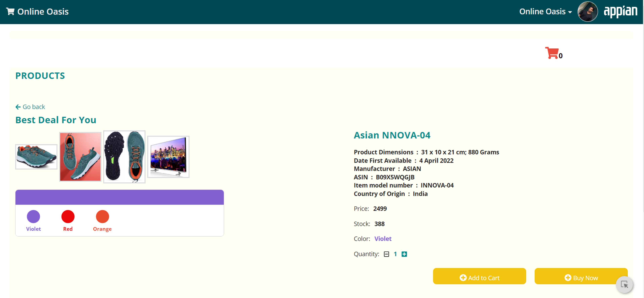Open the user profile avatar
This screenshot has height=298, width=644.
pyautogui.click(x=587, y=12)
